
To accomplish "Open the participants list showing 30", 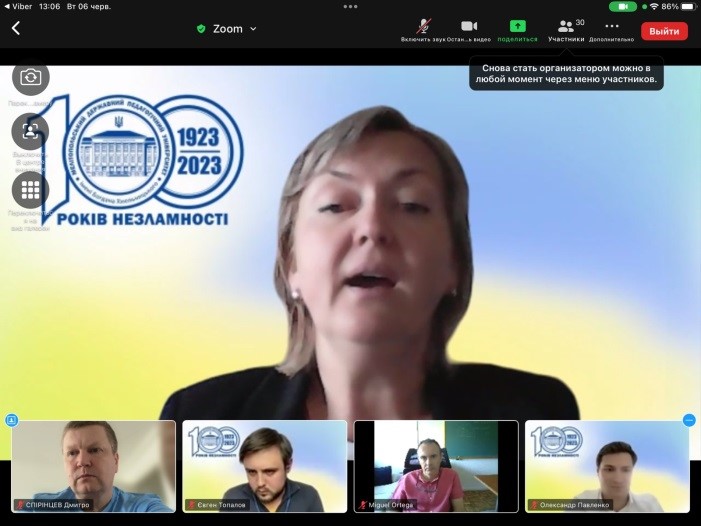I will pos(566,27).
